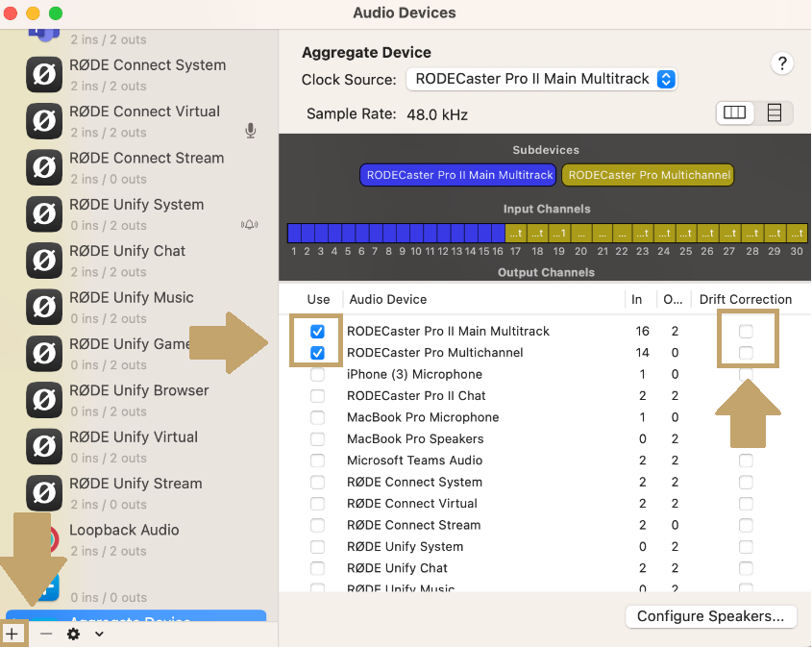This screenshot has width=812, height=648.
Task: Enable Use for MacBook Pro Speakers
Action: (x=317, y=439)
